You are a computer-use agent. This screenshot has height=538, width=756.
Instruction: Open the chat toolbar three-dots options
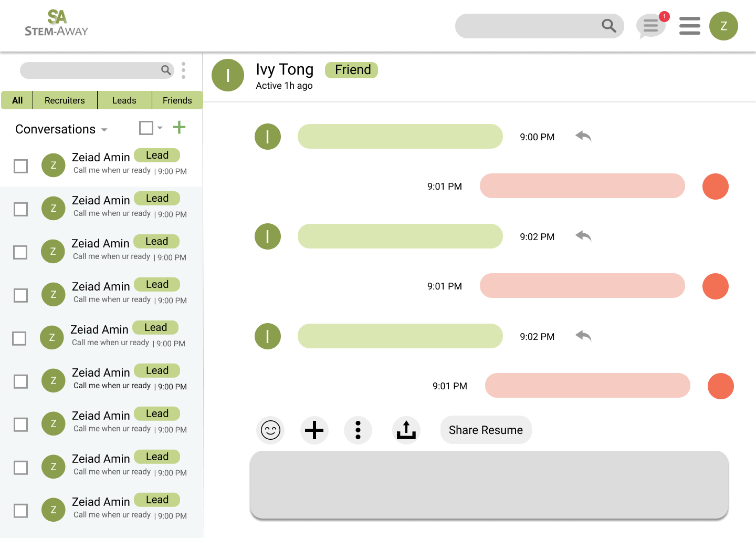(x=358, y=430)
